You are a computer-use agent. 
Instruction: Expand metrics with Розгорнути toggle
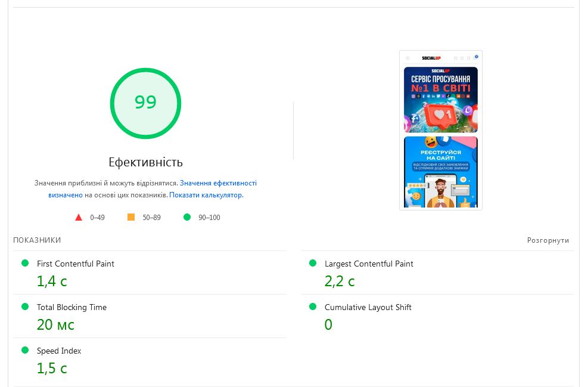(x=547, y=240)
